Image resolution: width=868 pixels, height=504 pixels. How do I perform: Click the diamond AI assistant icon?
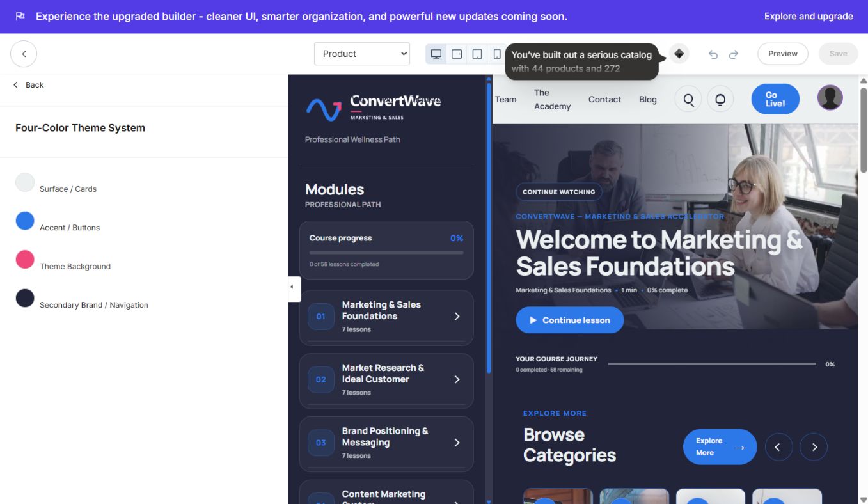pyautogui.click(x=679, y=54)
